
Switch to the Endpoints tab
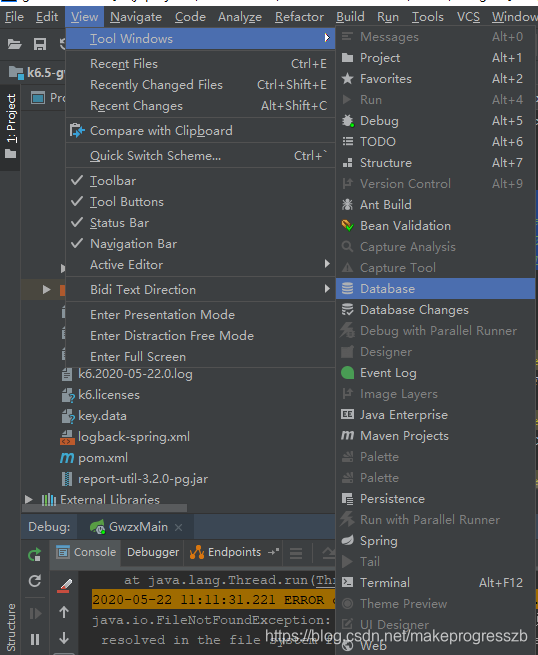click(x=226, y=552)
